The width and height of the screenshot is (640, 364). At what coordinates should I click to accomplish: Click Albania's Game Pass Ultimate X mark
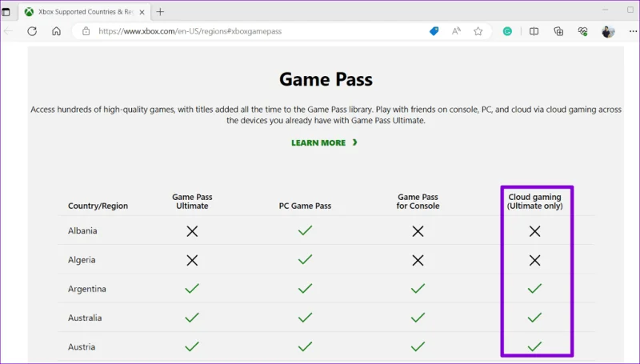(x=192, y=231)
